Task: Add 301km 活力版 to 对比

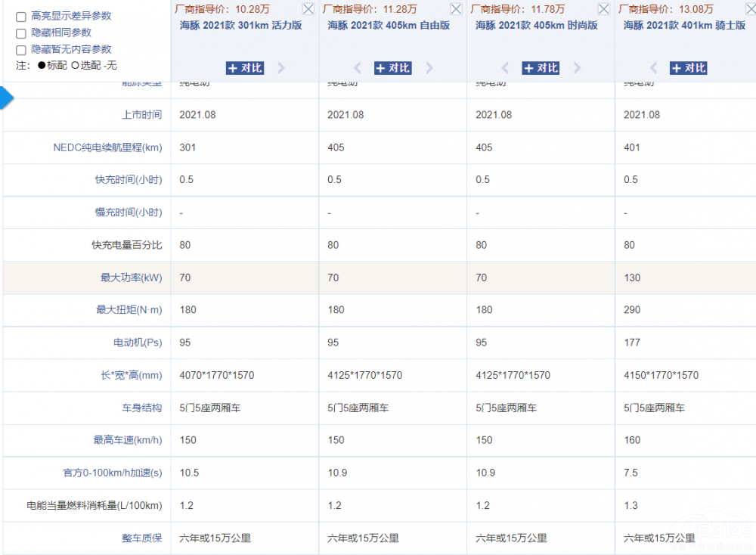Action: click(244, 68)
